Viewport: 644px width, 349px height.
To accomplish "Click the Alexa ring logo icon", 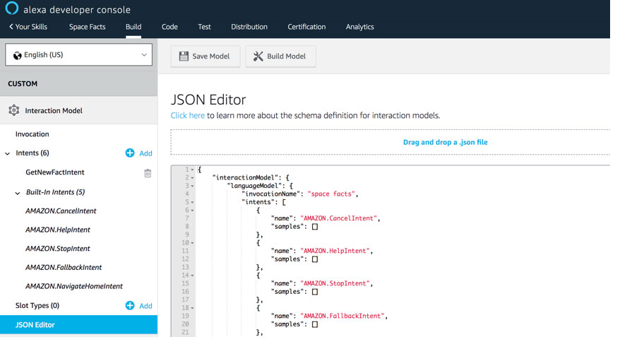I will [11, 8].
